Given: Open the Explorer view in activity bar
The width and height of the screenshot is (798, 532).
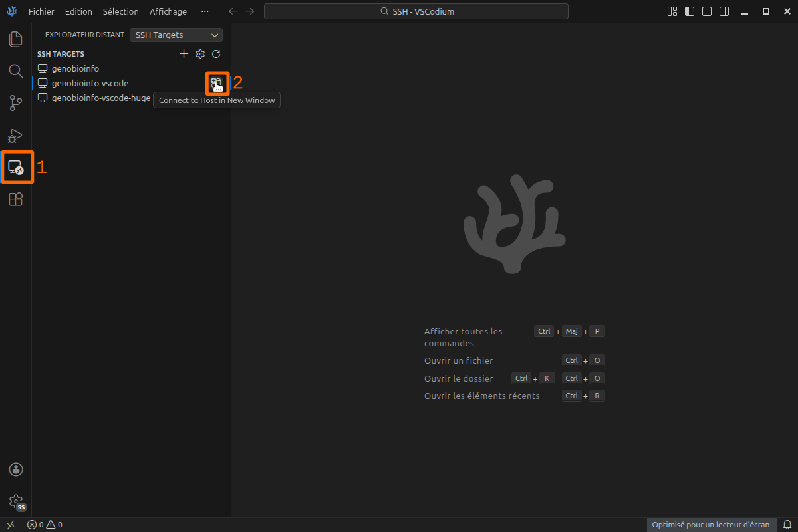Looking at the screenshot, I should click(15, 39).
